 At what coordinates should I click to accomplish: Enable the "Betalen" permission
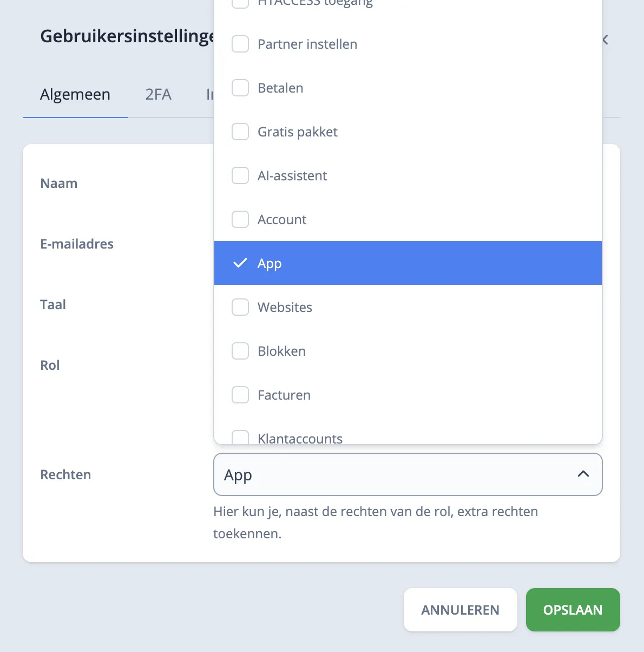click(x=240, y=88)
